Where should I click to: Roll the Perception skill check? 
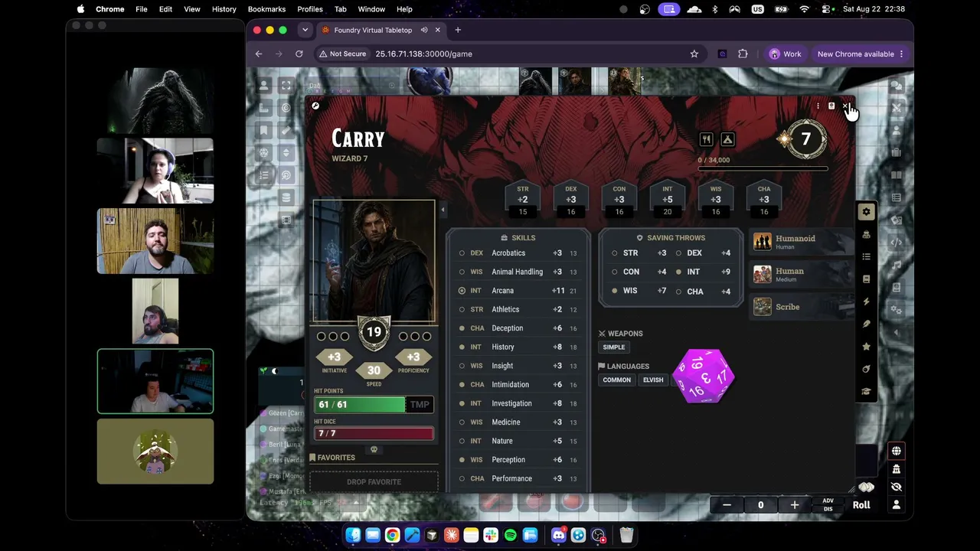[x=508, y=460]
